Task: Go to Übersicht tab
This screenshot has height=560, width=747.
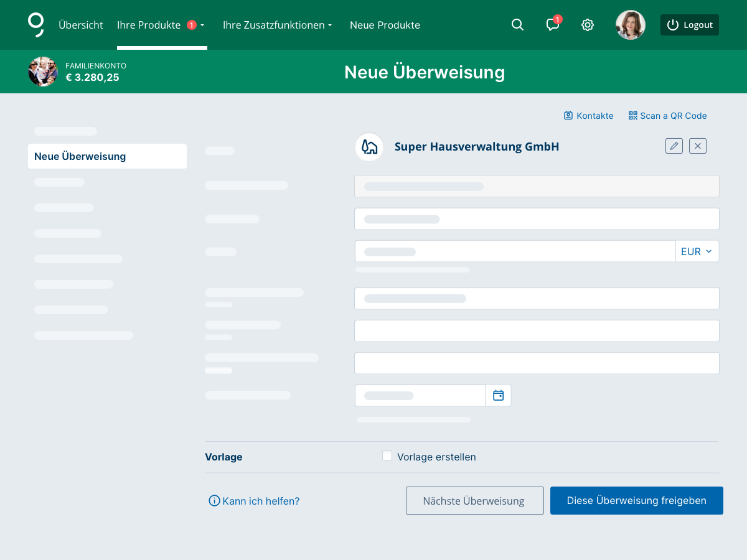Action: click(81, 25)
